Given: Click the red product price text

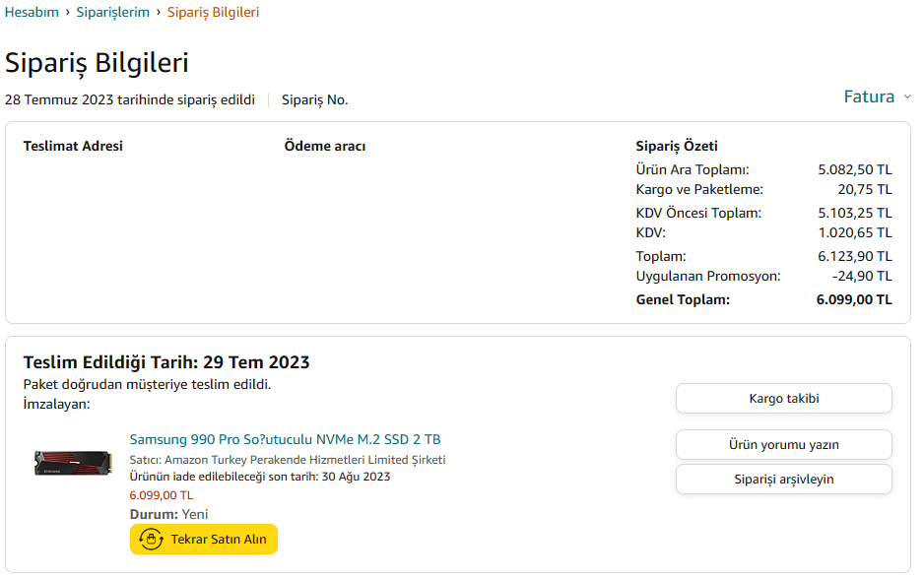Looking at the screenshot, I should 162,496.
